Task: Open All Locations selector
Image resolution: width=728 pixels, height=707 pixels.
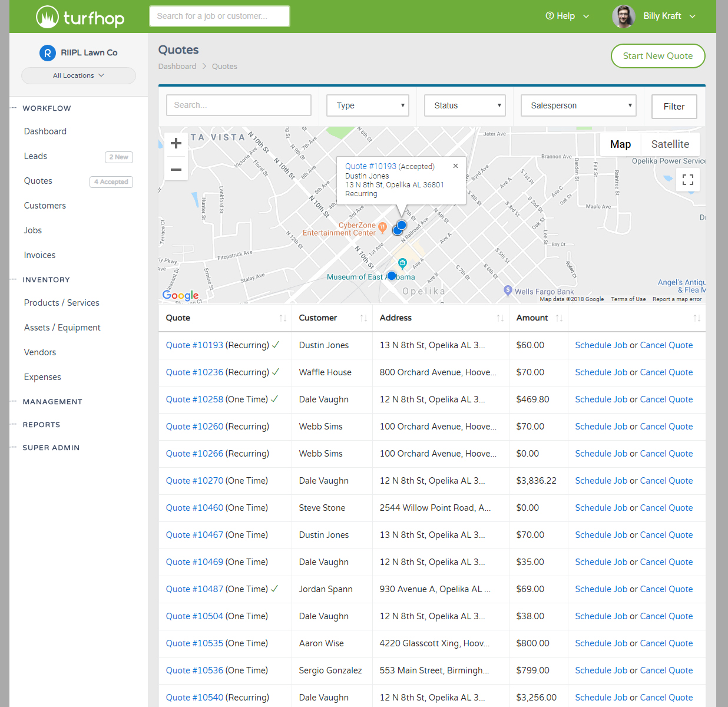Action: [78, 75]
